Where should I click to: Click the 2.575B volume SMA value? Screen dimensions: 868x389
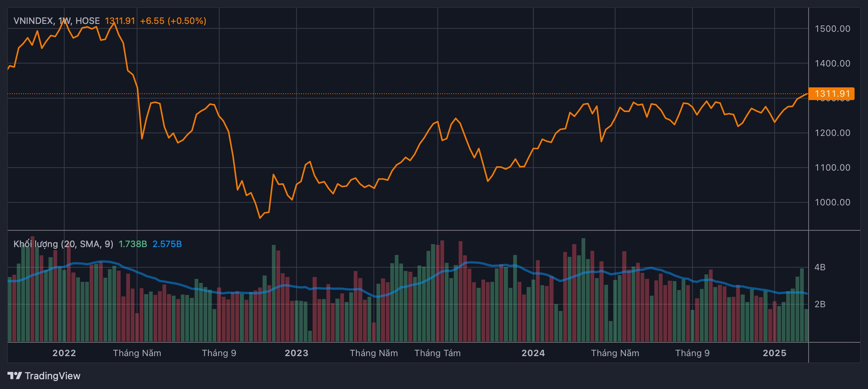(167, 244)
